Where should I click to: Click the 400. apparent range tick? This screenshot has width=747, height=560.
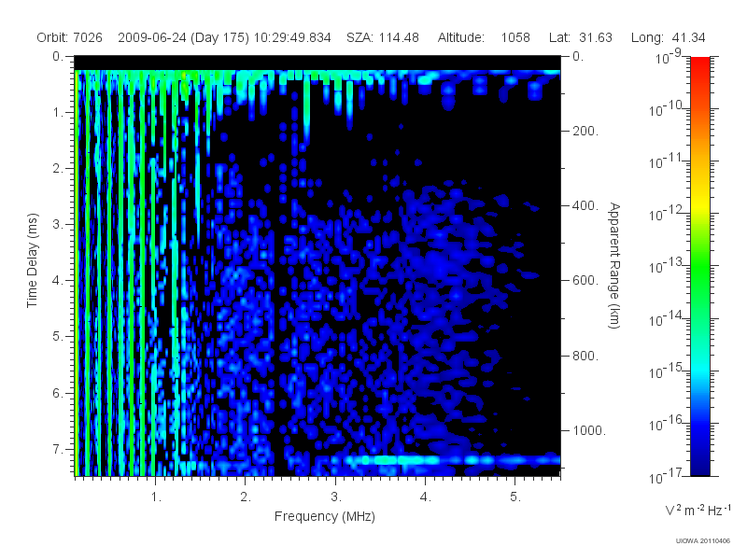coord(585,205)
